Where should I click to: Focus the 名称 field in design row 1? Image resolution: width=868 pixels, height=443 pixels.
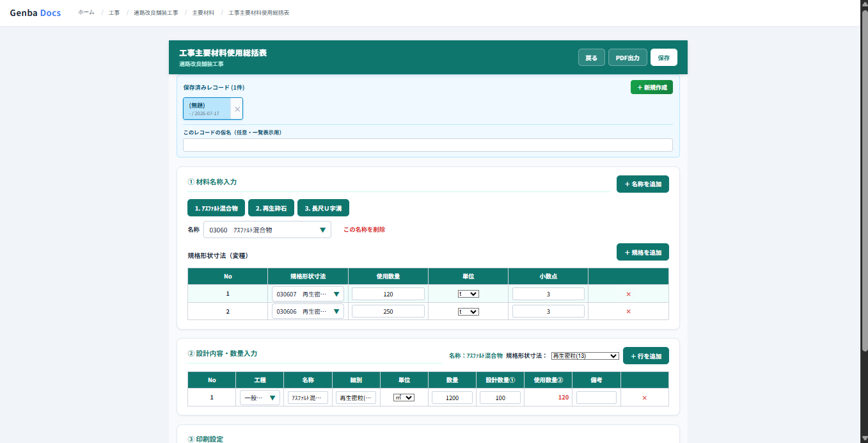pyautogui.click(x=308, y=398)
